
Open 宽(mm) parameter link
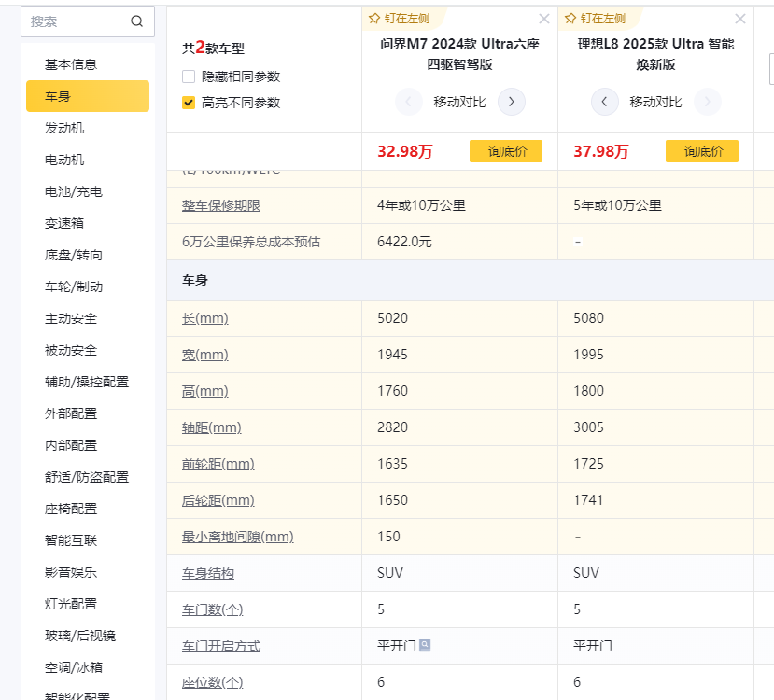(x=204, y=355)
